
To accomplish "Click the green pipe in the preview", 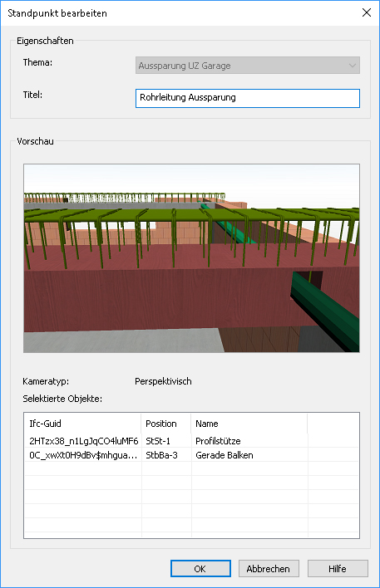I will point(327,307).
